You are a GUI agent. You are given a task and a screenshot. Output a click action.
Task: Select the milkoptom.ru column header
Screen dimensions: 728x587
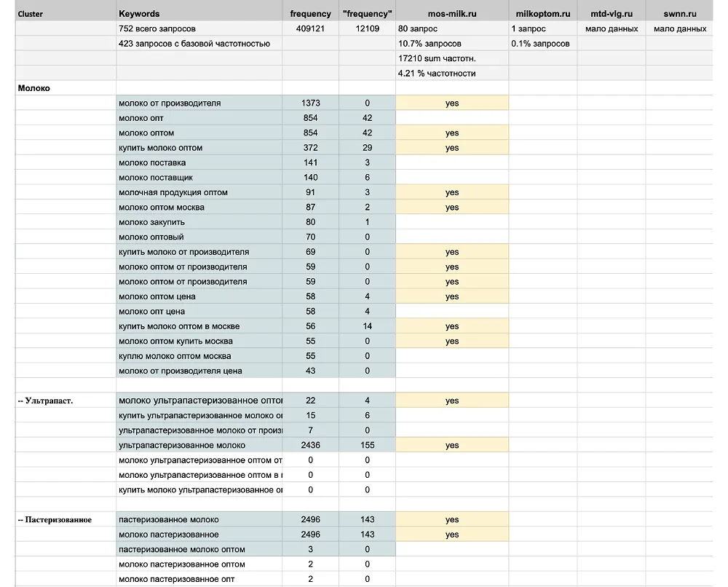click(542, 14)
